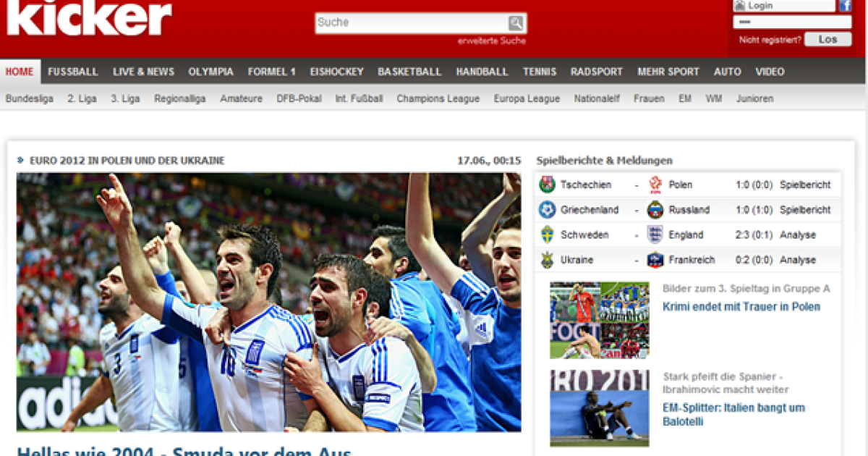Screen dimensions: 868x456
Task: Click the Schweden flag icon
Action: tap(547, 235)
